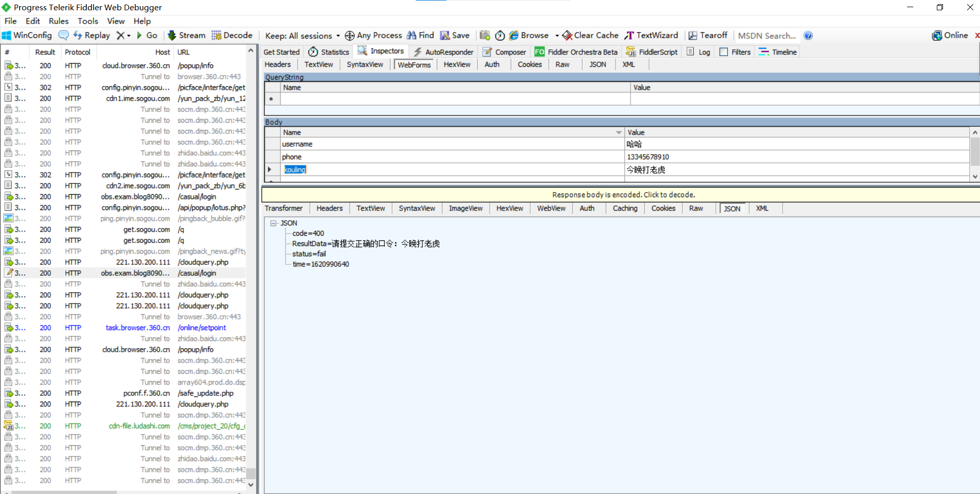This screenshot has height=494, width=980.
Task: Select the request Raw tab next to Cookies
Action: (562, 64)
